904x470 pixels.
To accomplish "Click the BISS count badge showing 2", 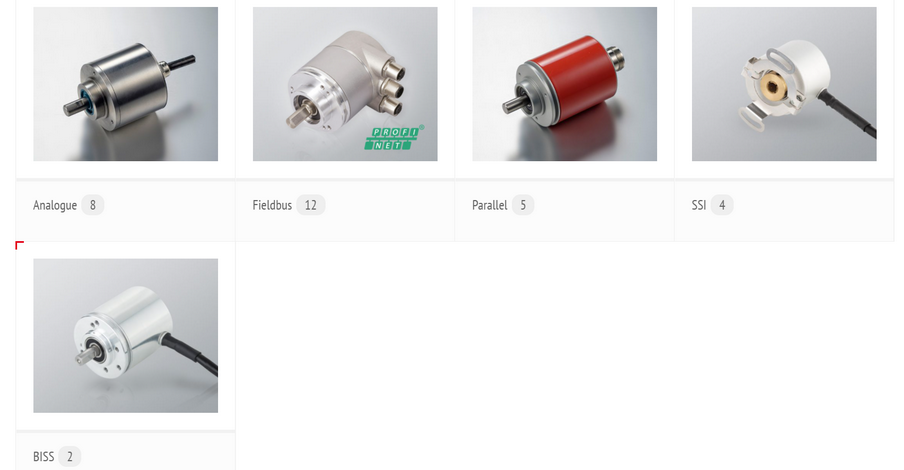I will [x=70, y=457].
